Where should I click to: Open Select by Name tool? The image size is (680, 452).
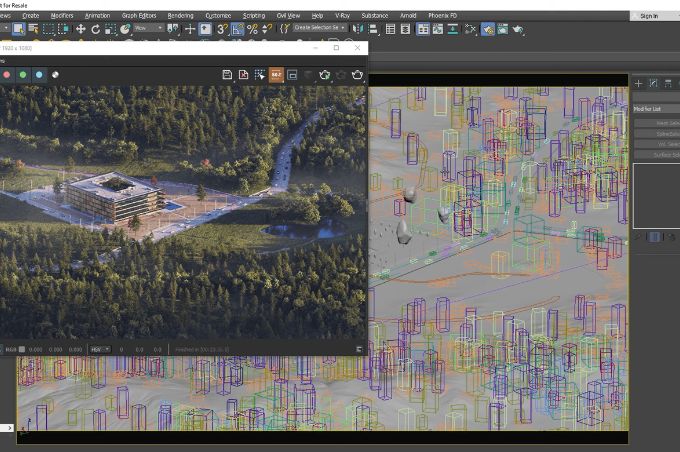pyautogui.click(x=33, y=29)
